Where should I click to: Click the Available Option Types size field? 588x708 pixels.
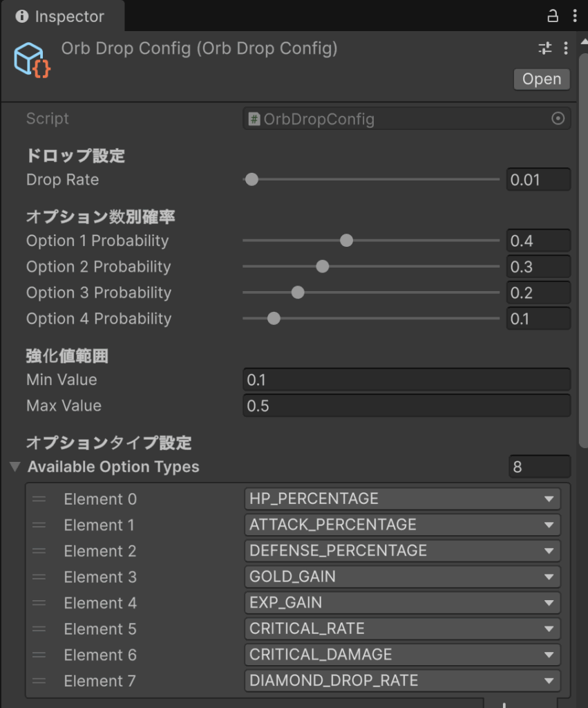point(539,467)
